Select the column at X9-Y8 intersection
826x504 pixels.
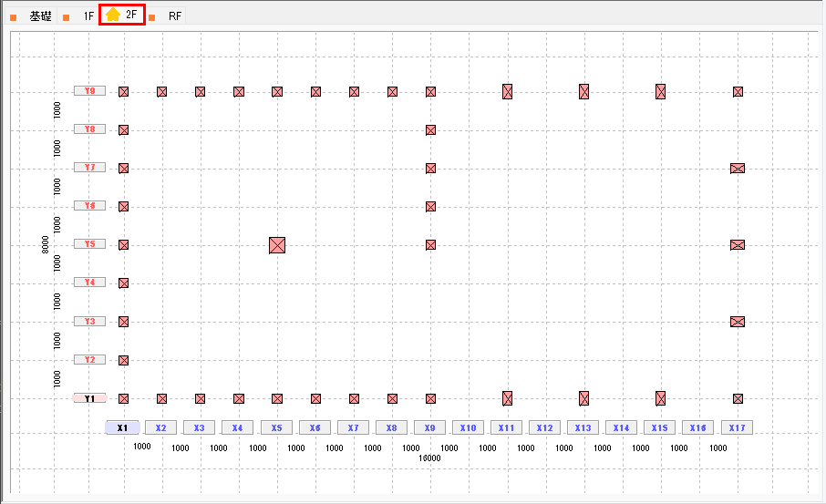click(x=430, y=129)
